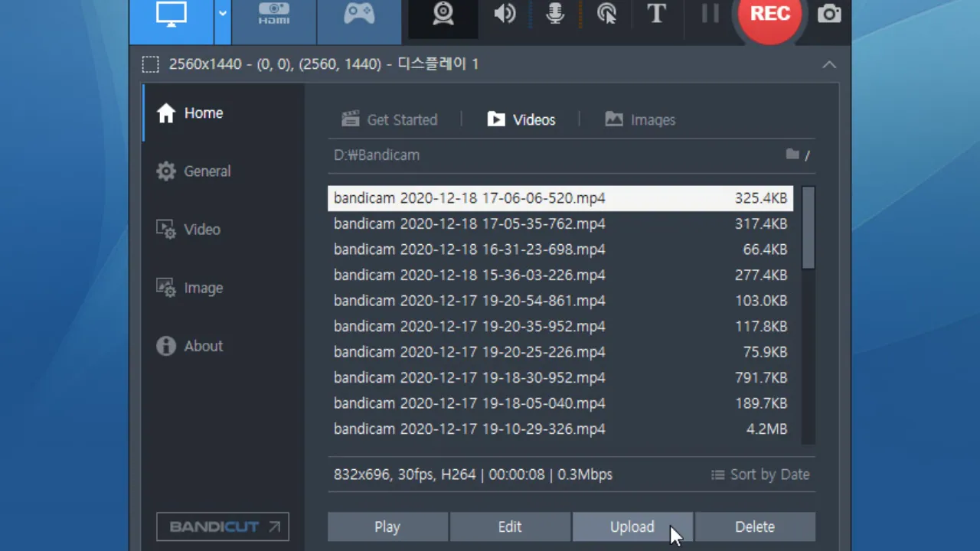Image resolution: width=980 pixels, height=551 pixels.
Task: Toggle mouse click effect icon
Action: click(x=606, y=14)
